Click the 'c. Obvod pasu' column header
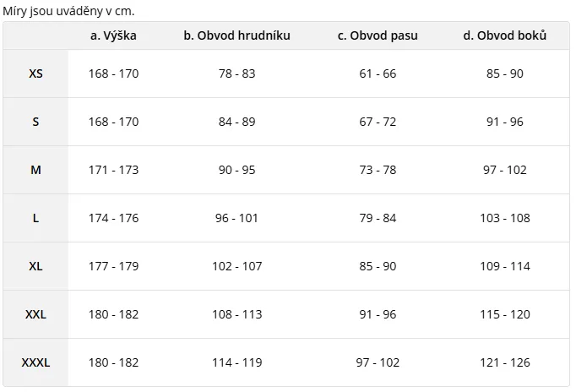Screen dimensions: 576x392 [378, 35]
